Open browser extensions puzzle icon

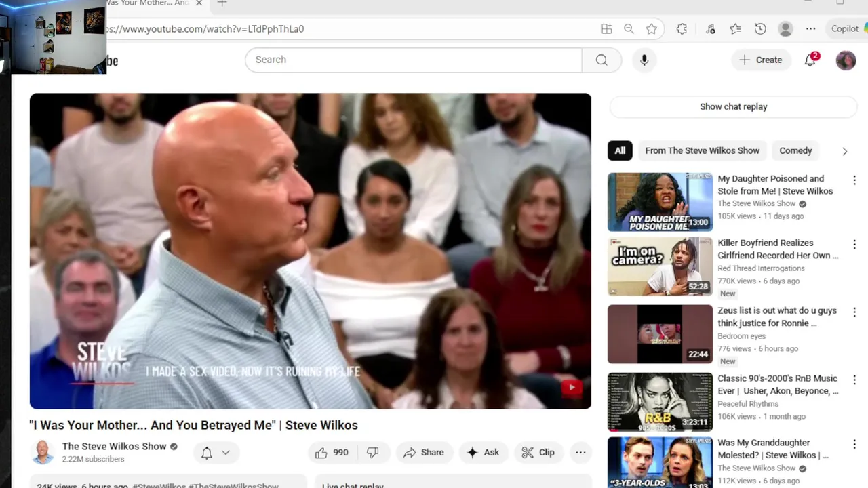[682, 28]
